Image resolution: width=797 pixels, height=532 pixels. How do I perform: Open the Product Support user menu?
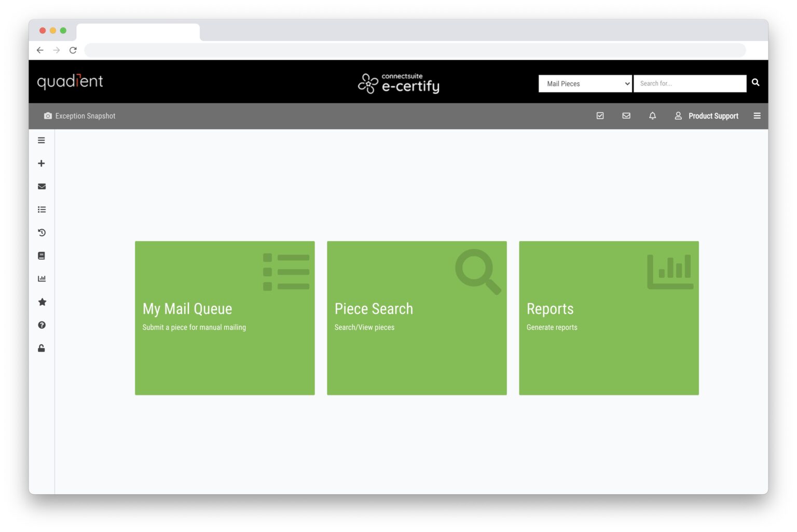[706, 116]
